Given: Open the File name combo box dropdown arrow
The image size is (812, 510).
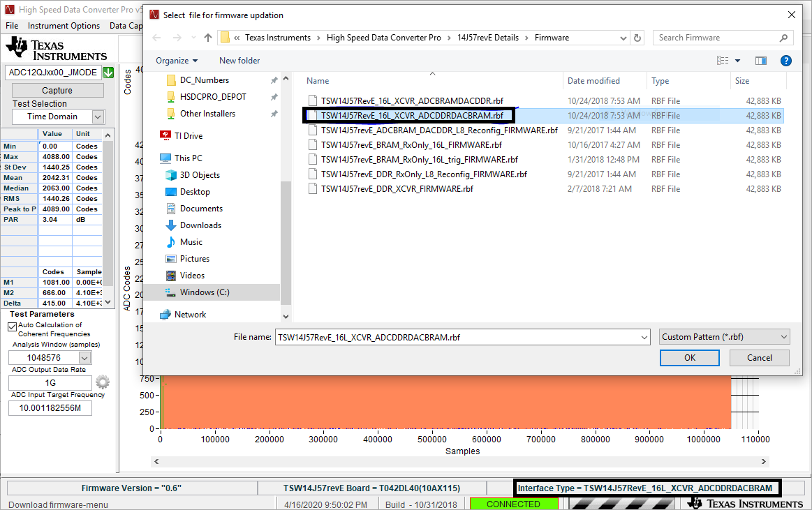Looking at the screenshot, I should 644,337.
